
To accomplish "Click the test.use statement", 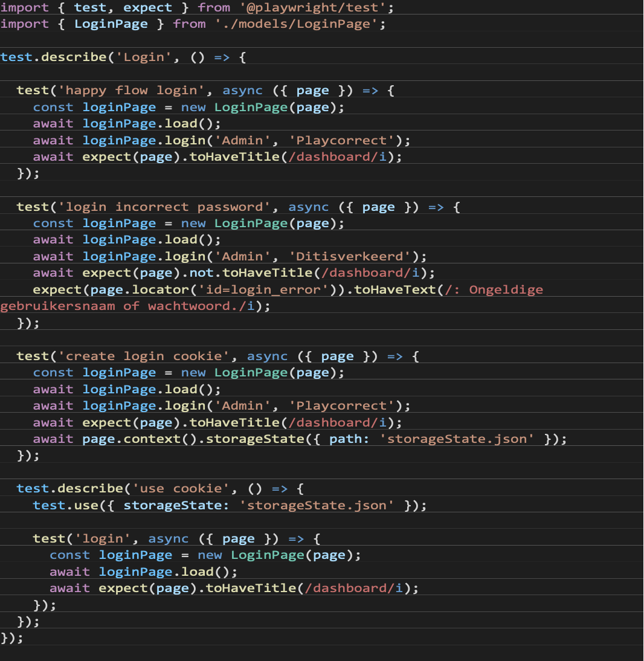I will (x=63, y=504).
